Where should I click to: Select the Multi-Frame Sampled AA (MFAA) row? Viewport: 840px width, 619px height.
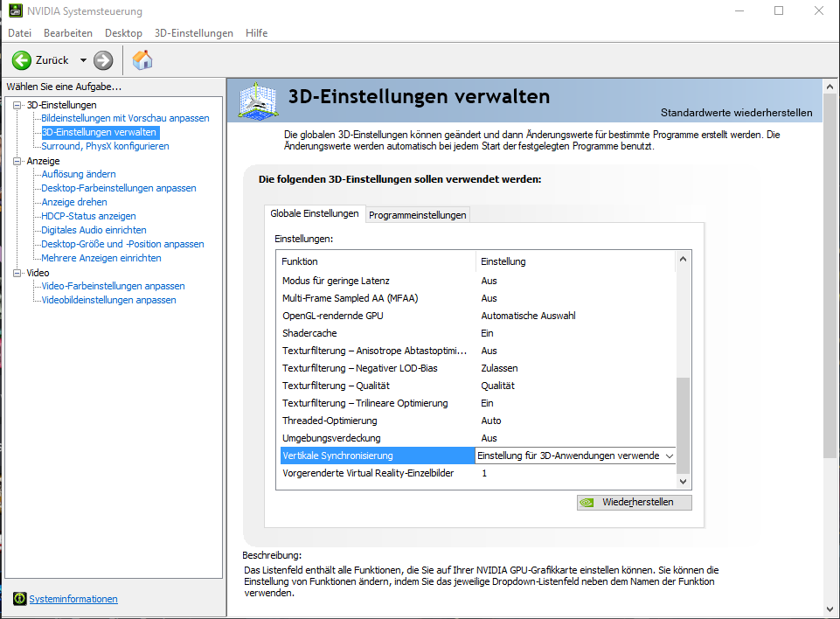coord(477,298)
